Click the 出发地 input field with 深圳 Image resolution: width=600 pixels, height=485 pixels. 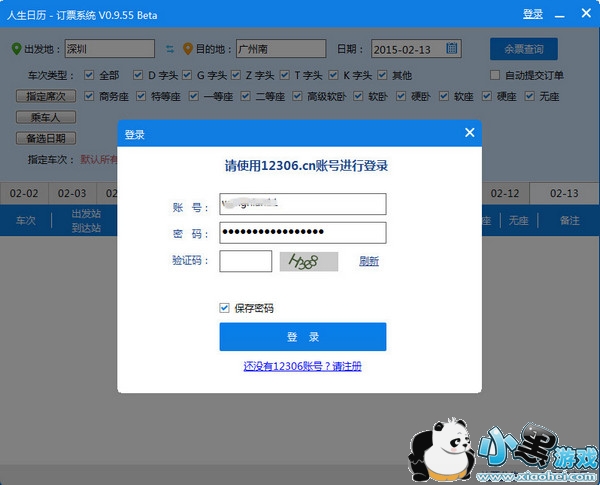click(110, 49)
